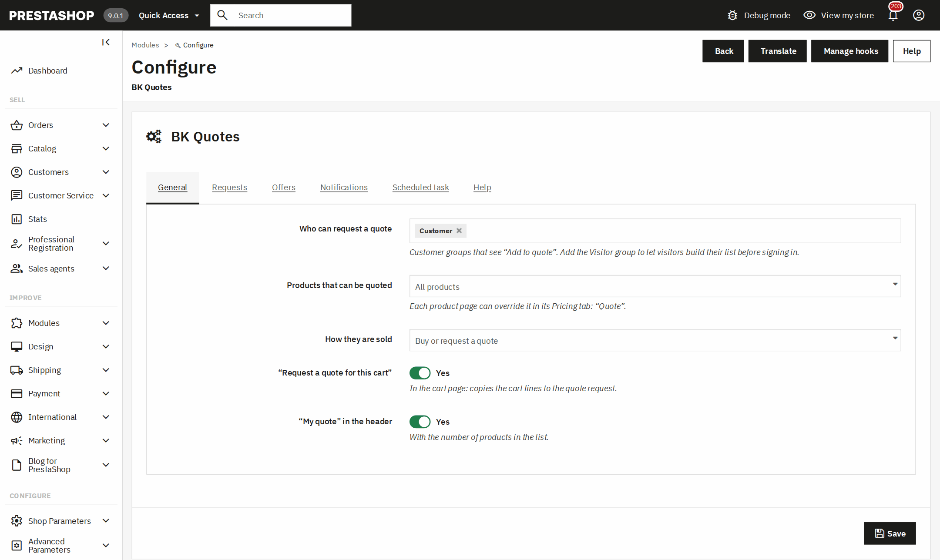Image resolution: width=940 pixels, height=560 pixels.
Task: Click the Shipping truck icon
Action: 17,370
